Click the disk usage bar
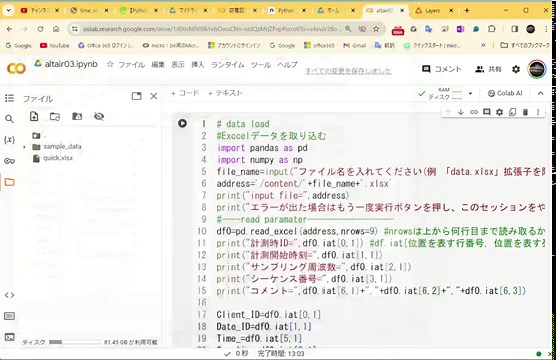The height and width of the screenshot is (360, 556). coord(75,342)
